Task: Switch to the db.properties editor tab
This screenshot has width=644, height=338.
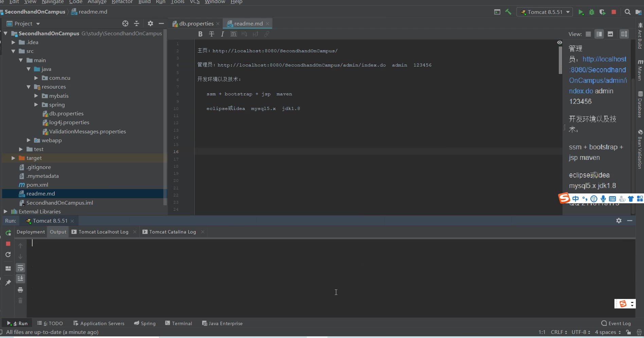Action: (x=196, y=24)
